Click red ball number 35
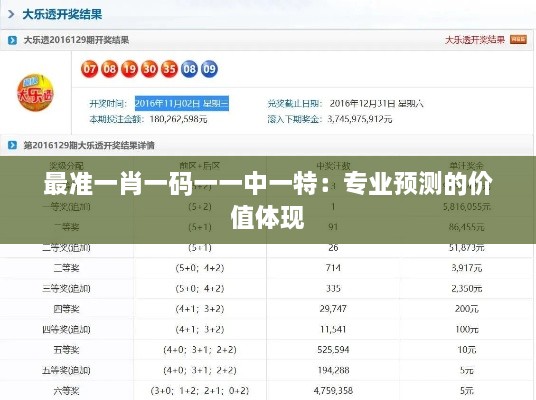 coord(169,69)
